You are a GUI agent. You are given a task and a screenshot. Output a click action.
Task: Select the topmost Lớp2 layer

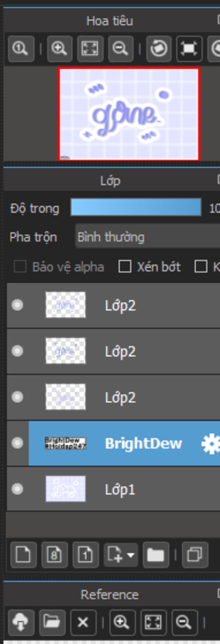coord(113,305)
